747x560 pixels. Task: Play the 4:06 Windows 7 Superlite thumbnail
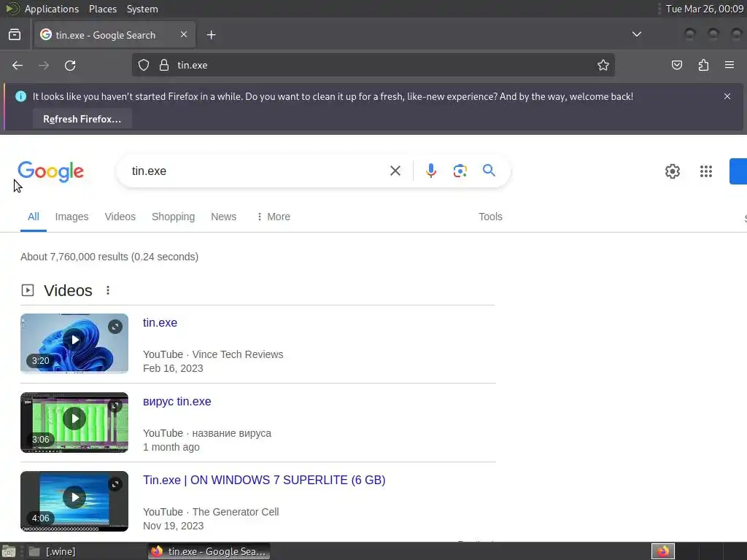(x=74, y=502)
